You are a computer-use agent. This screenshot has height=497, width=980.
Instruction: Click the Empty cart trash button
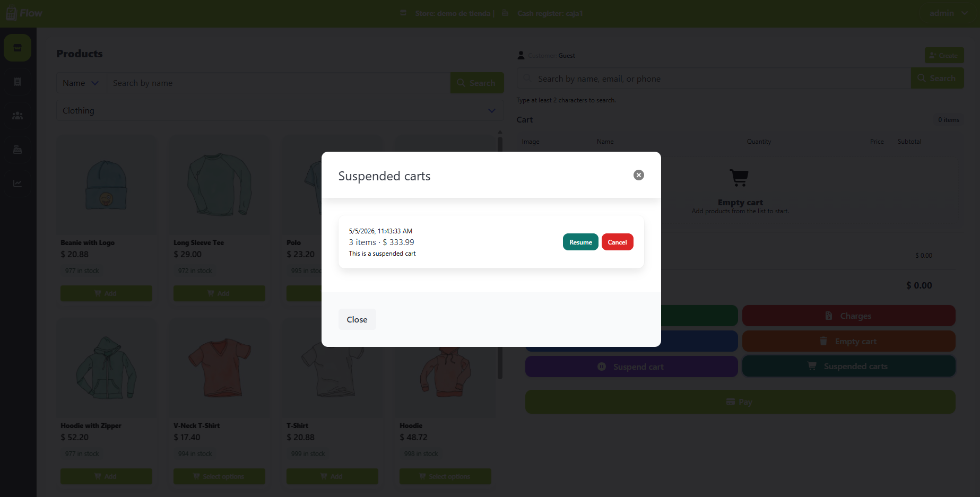point(848,341)
